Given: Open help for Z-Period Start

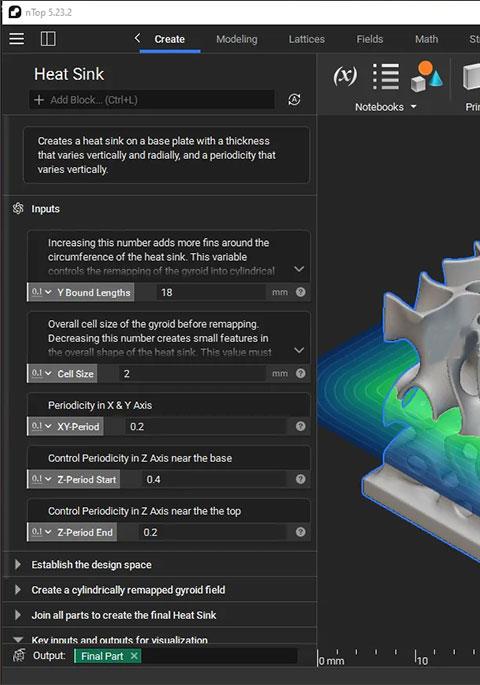Looking at the screenshot, I should [300, 479].
